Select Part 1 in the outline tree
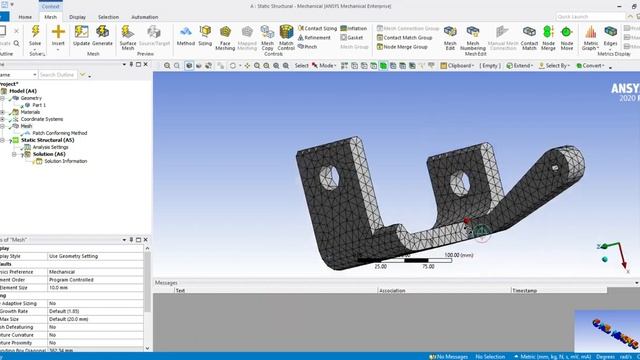640x360 pixels. pyautogui.click(x=39, y=105)
